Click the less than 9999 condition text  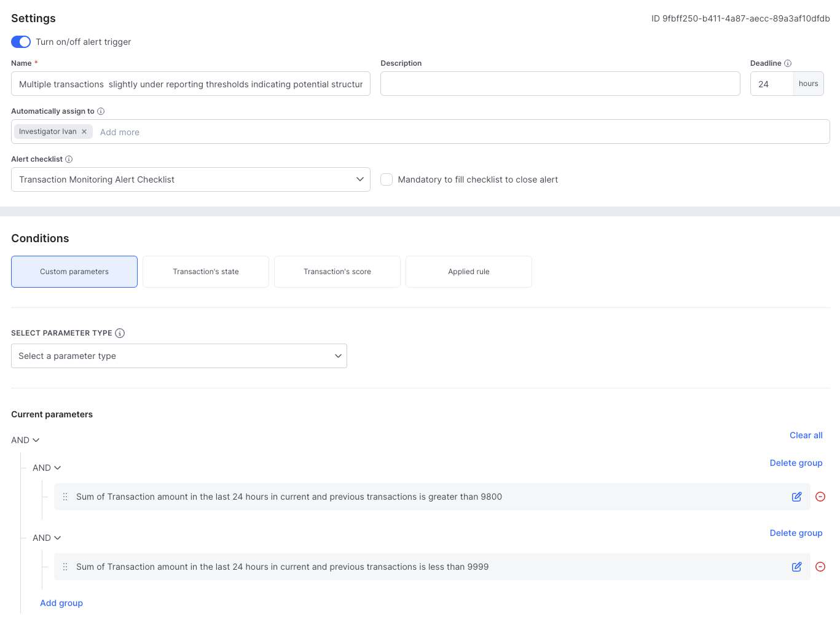pyautogui.click(x=282, y=567)
